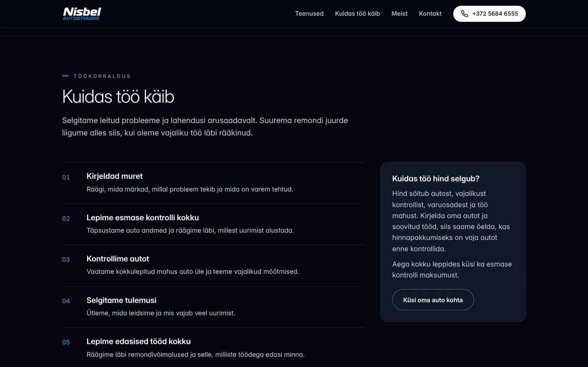Click intro paragraph starting Selgitame leitud probleeme
The image size is (588, 367).
coord(205,127)
